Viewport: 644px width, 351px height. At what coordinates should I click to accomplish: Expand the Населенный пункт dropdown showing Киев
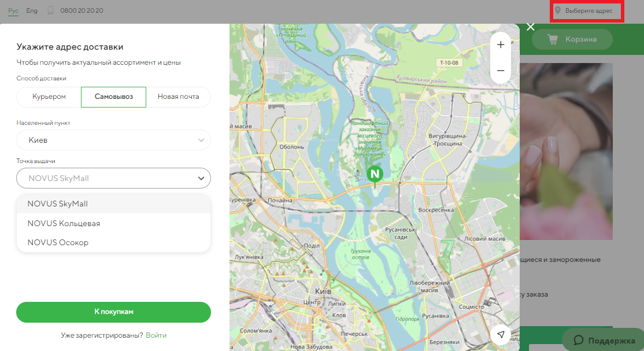[113, 140]
